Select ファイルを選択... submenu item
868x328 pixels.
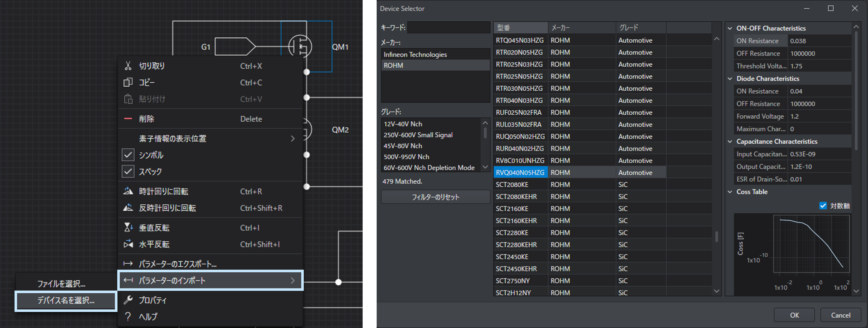click(66, 283)
